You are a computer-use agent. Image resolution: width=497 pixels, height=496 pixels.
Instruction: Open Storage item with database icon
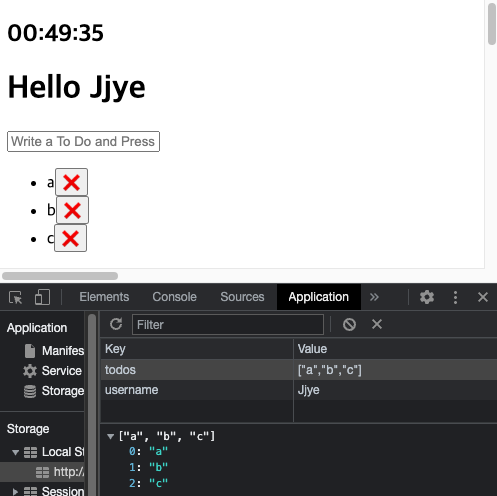tap(53, 391)
